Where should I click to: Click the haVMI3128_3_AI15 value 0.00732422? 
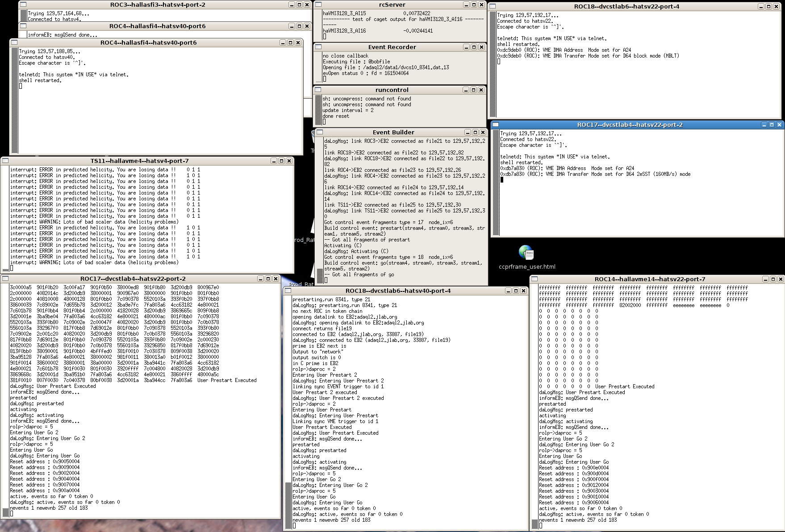[x=417, y=13]
